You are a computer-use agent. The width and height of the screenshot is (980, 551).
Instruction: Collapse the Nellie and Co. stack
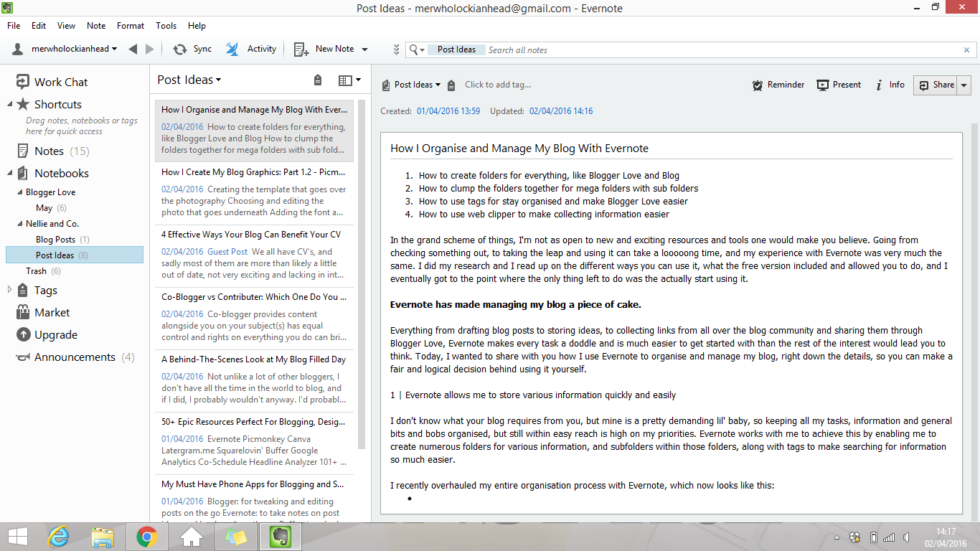point(20,224)
